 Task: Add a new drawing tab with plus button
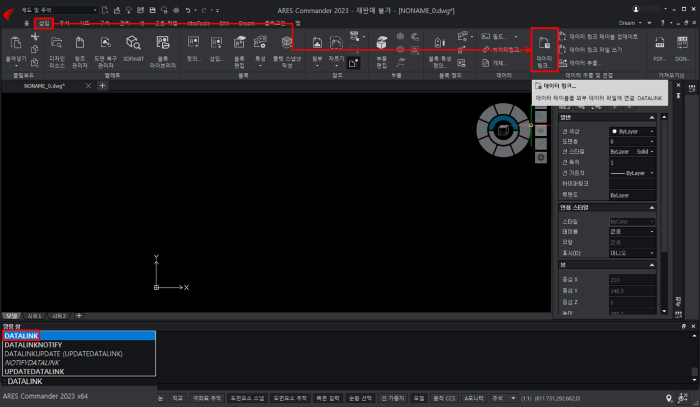(102, 86)
